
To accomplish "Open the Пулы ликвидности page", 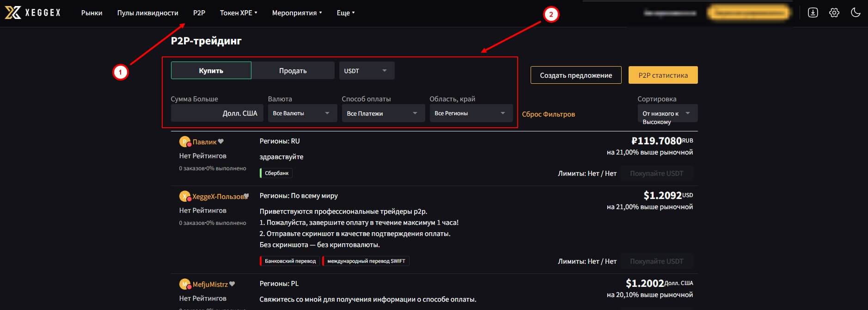I will (147, 13).
